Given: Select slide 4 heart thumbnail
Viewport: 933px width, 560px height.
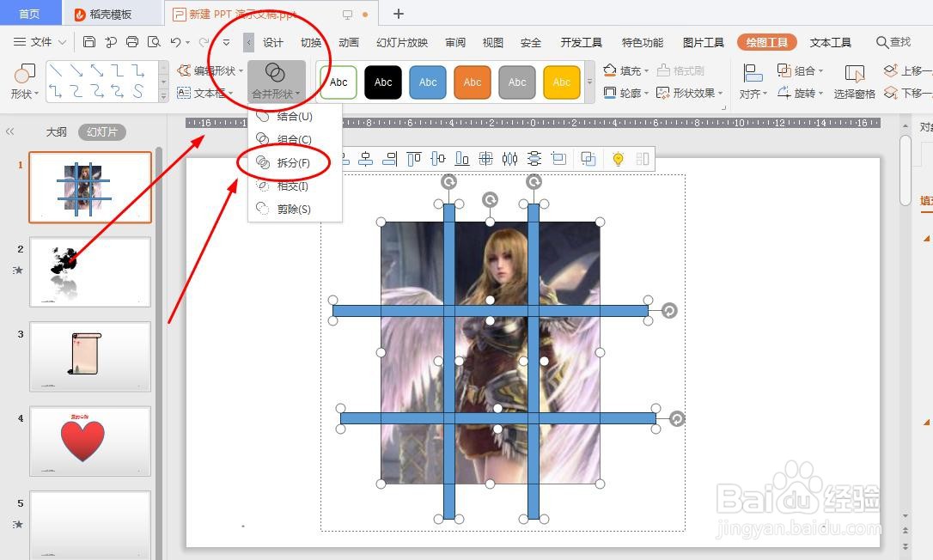Looking at the screenshot, I should click(x=90, y=441).
